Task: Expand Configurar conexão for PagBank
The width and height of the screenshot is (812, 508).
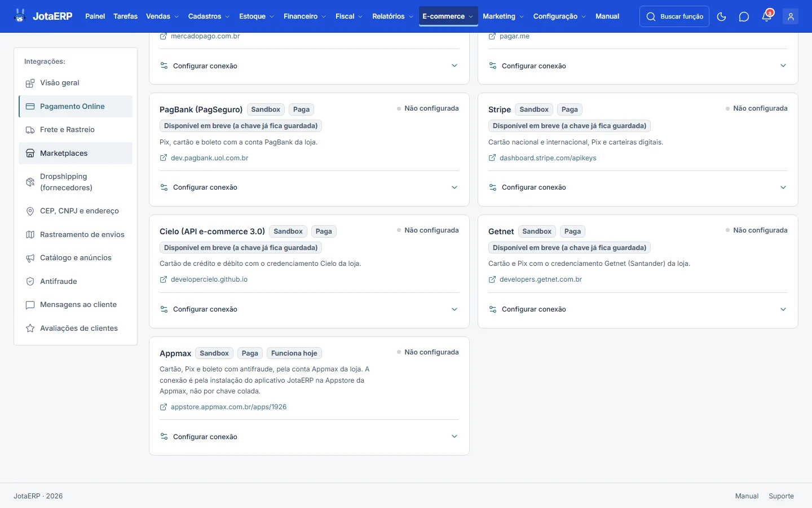Action: (309, 187)
